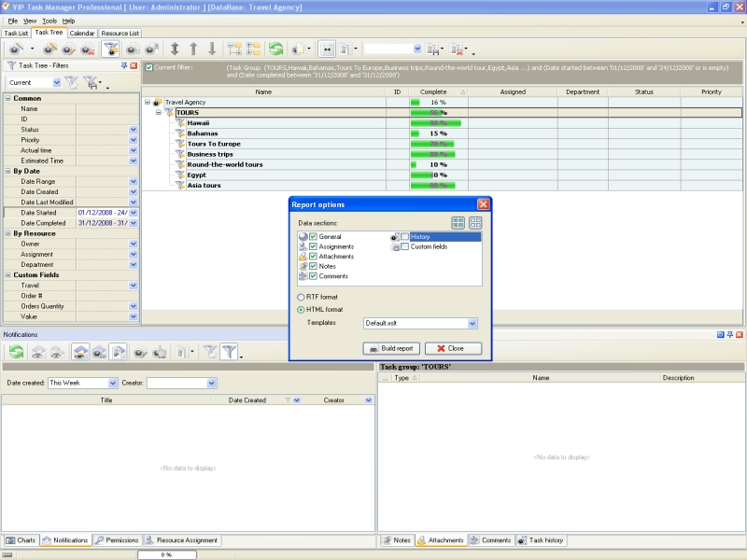Close the Task Tree - Filters panel
Viewport: 747px width, 560px height.
click(x=134, y=65)
